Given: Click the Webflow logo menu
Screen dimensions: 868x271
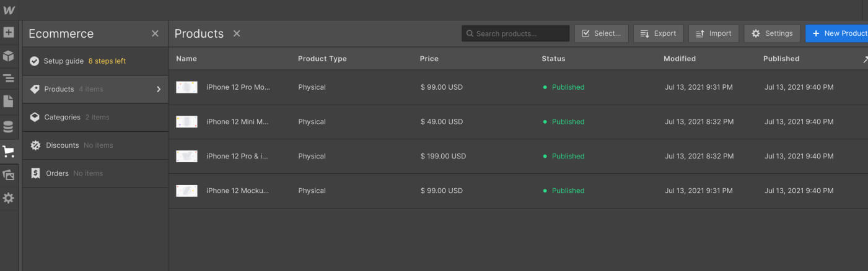Looking at the screenshot, I should click(x=9, y=10).
